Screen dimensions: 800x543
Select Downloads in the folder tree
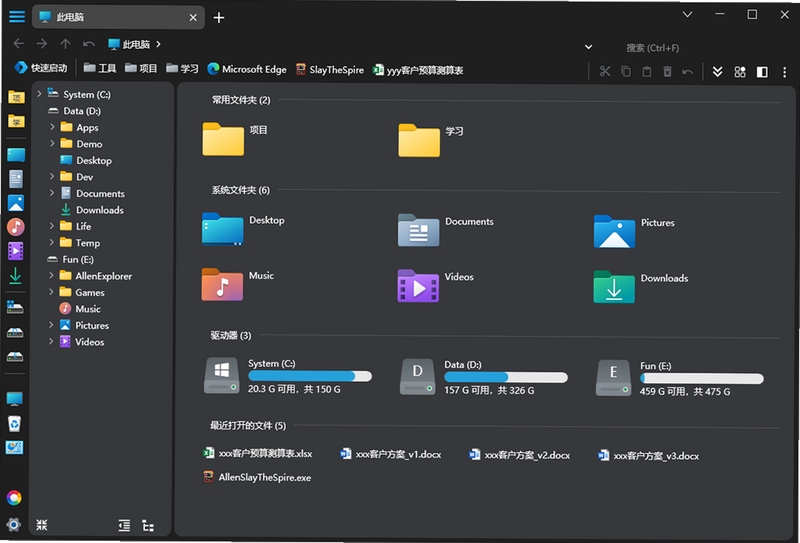[x=93, y=210]
